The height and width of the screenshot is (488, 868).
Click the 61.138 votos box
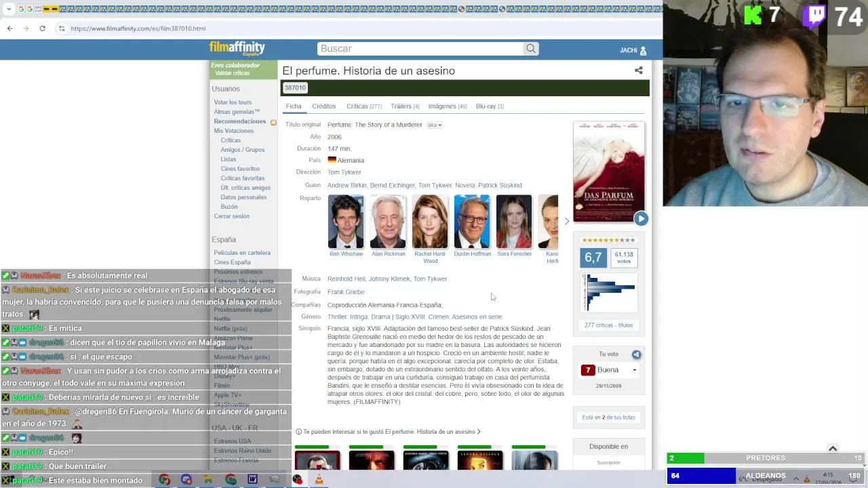pos(624,258)
